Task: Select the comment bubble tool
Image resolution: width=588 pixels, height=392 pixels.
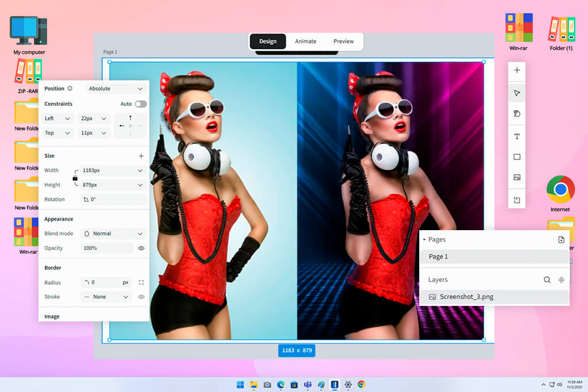Action: 517,114
